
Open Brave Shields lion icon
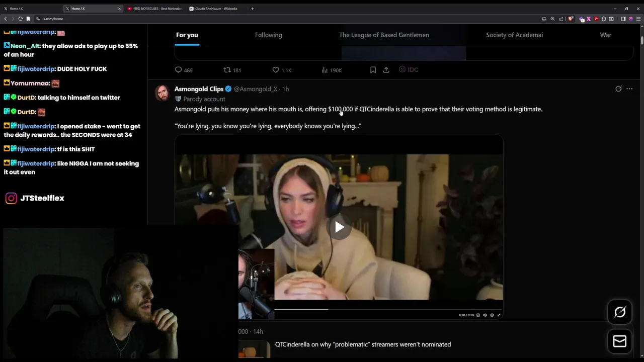point(571,19)
